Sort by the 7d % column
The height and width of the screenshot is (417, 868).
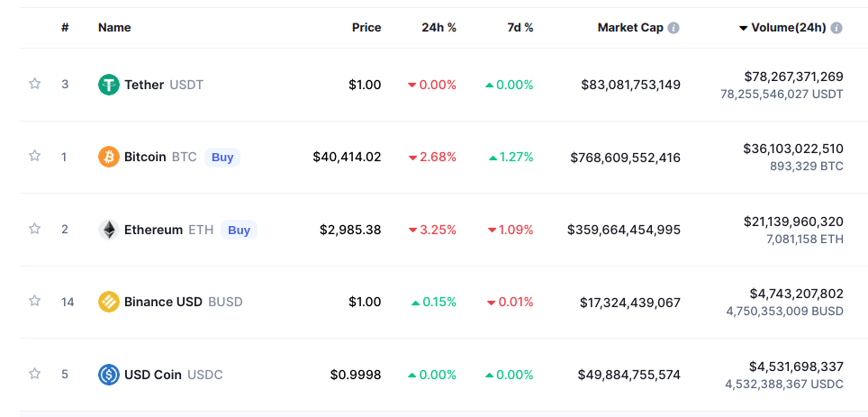pos(520,28)
